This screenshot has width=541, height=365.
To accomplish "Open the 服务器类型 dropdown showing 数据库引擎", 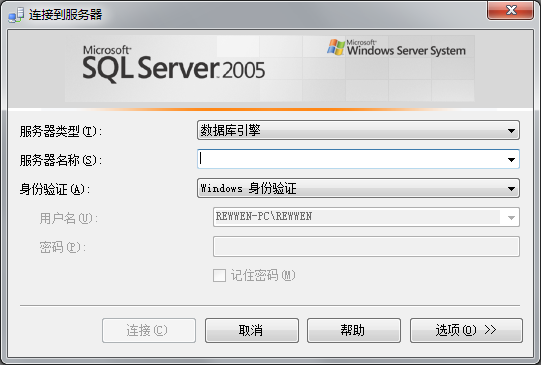I will 358,130.
